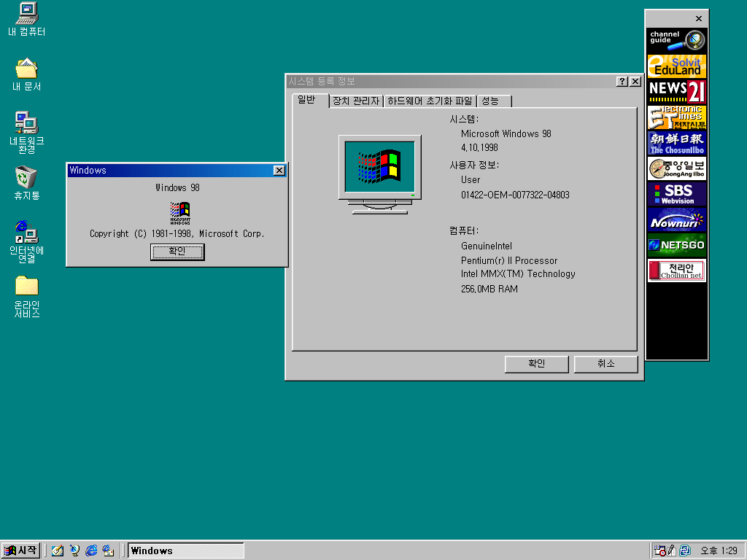
Task: Click the 시스템 등록 정보 title bar
Action: [450, 82]
